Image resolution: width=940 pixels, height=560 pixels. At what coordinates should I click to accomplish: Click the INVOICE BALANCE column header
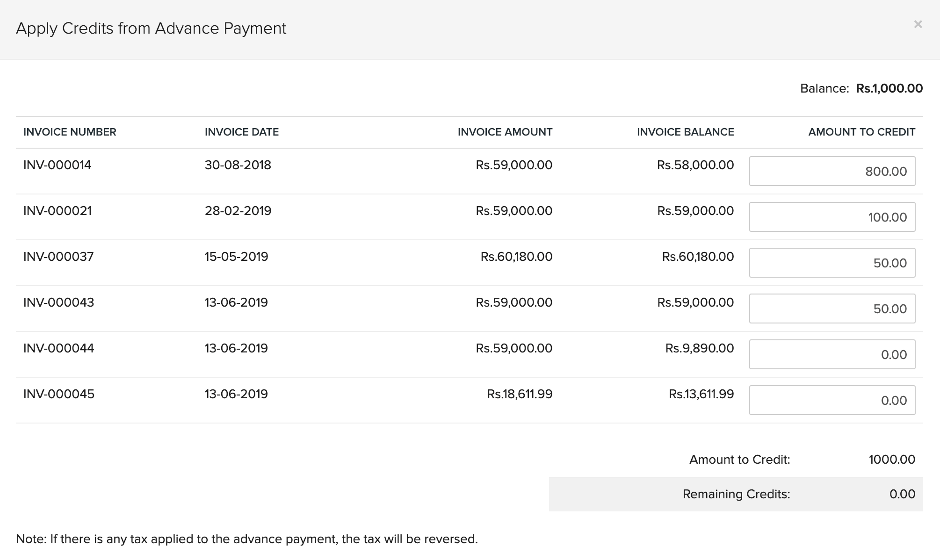686,132
